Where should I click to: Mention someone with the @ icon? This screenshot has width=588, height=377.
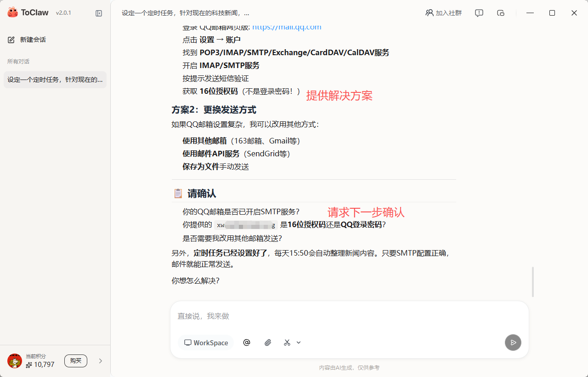coord(247,343)
